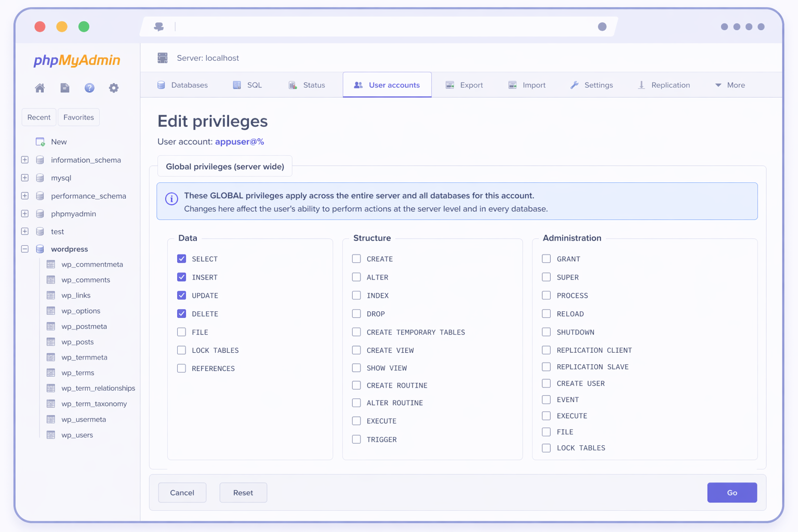Click the phpMyAdmin documentation help icon
Image resolution: width=798 pixels, height=532 pixels.
click(x=89, y=88)
